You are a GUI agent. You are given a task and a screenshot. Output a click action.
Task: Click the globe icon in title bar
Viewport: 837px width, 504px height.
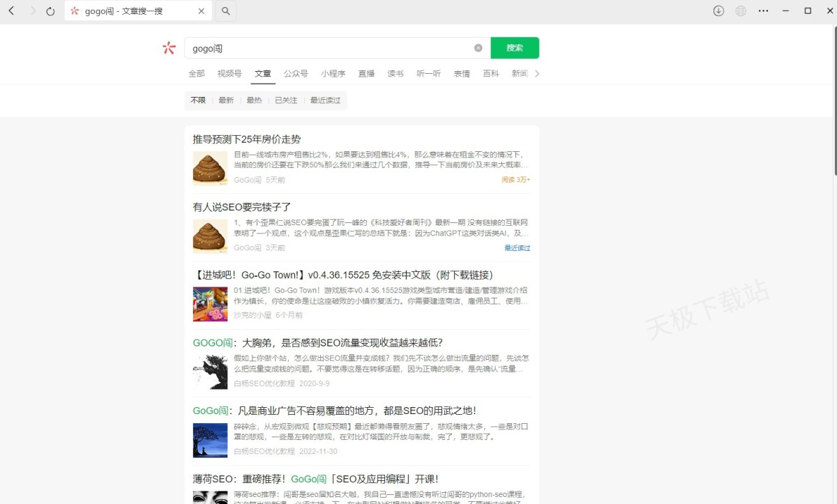pyautogui.click(x=741, y=11)
